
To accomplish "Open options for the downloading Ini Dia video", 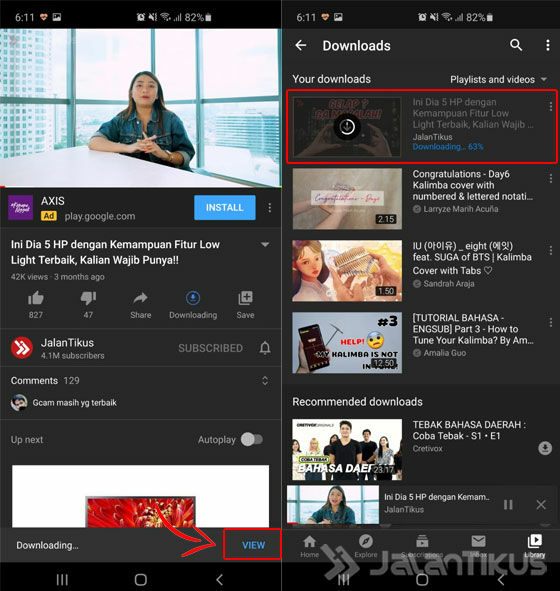I will click(x=551, y=107).
